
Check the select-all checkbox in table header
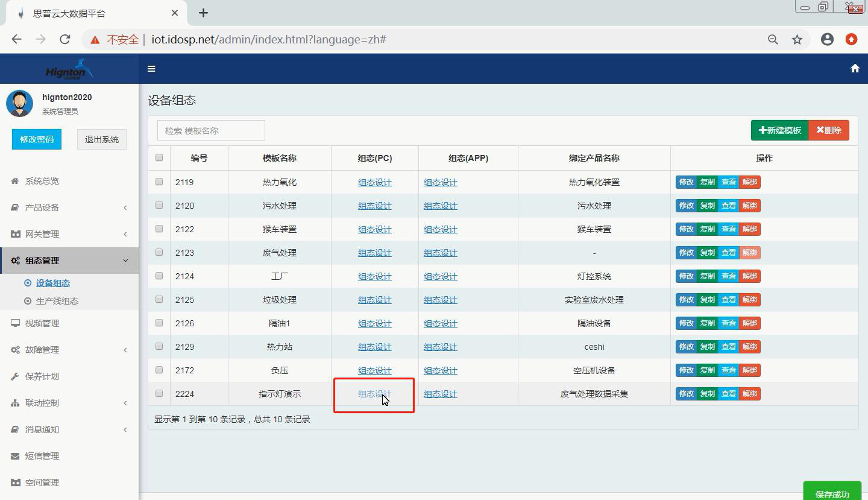pos(159,157)
